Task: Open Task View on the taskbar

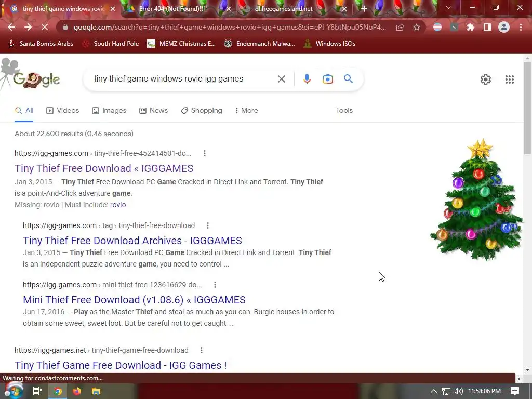Action: [x=37, y=391]
